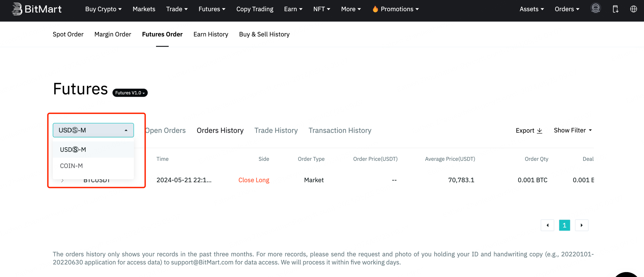The image size is (644, 277).
Task: Open the Markets menu
Action: (x=144, y=9)
